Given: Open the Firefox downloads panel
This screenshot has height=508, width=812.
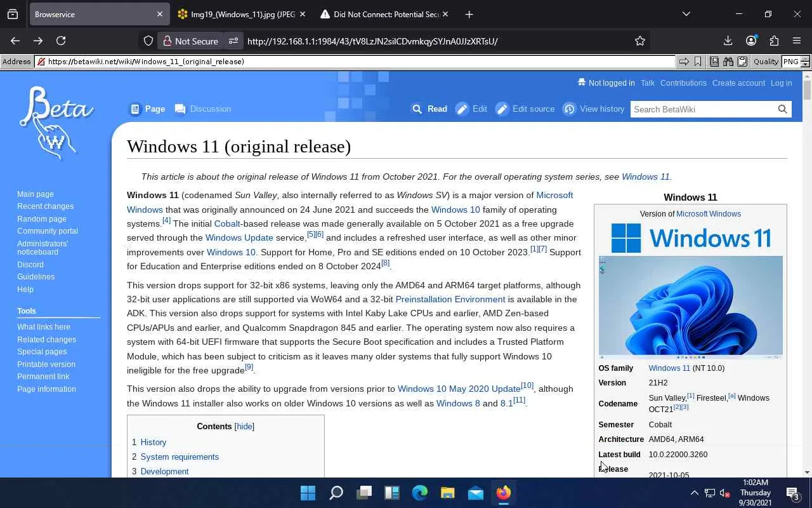Looking at the screenshot, I should point(728,41).
